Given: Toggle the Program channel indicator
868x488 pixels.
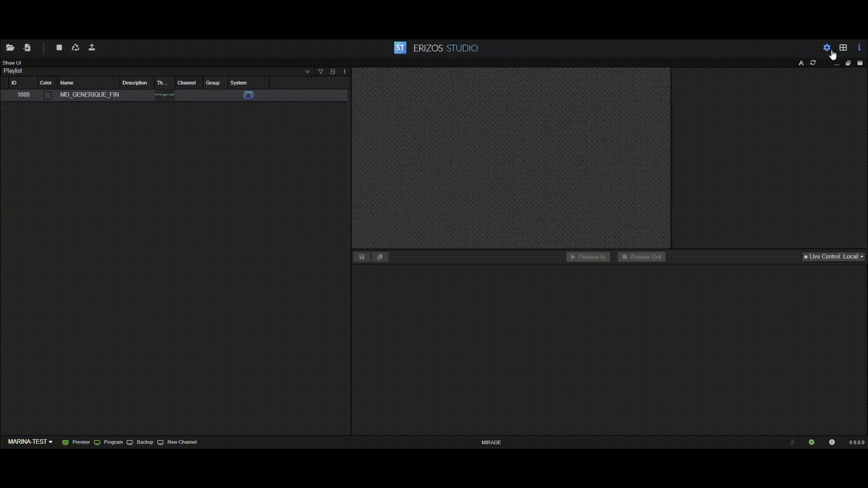Looking at the screenshot, I should [x=97, y=442].
